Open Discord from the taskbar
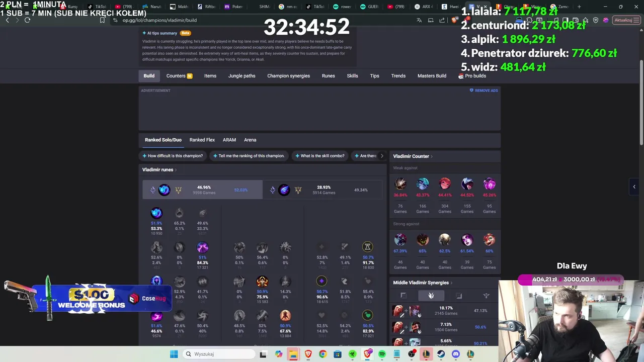 (x=456, y=354)
